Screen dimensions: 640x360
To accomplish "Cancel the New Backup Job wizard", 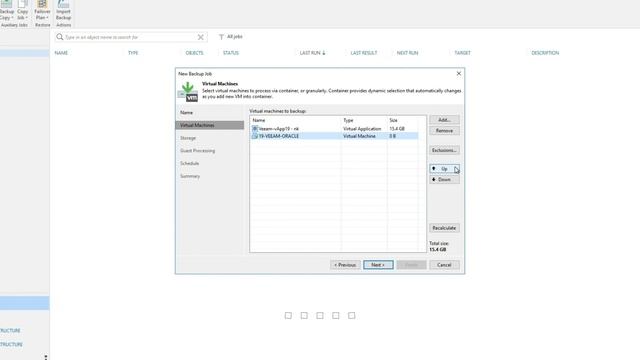I will point(444,265).
